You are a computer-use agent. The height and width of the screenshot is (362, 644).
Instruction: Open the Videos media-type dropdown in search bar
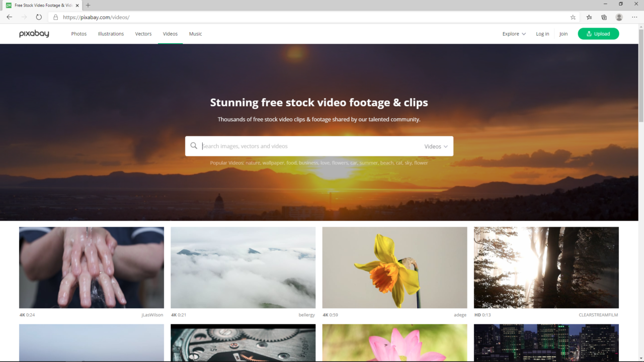click(435, 146)
